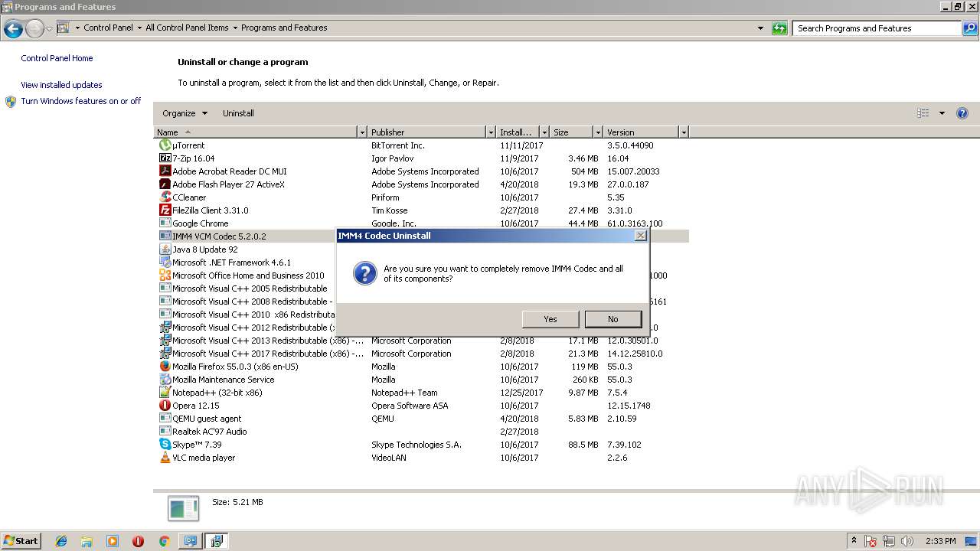980x551 pixels.
Task: Open Windows Media Player from taskbar
Action: (113, 541)
